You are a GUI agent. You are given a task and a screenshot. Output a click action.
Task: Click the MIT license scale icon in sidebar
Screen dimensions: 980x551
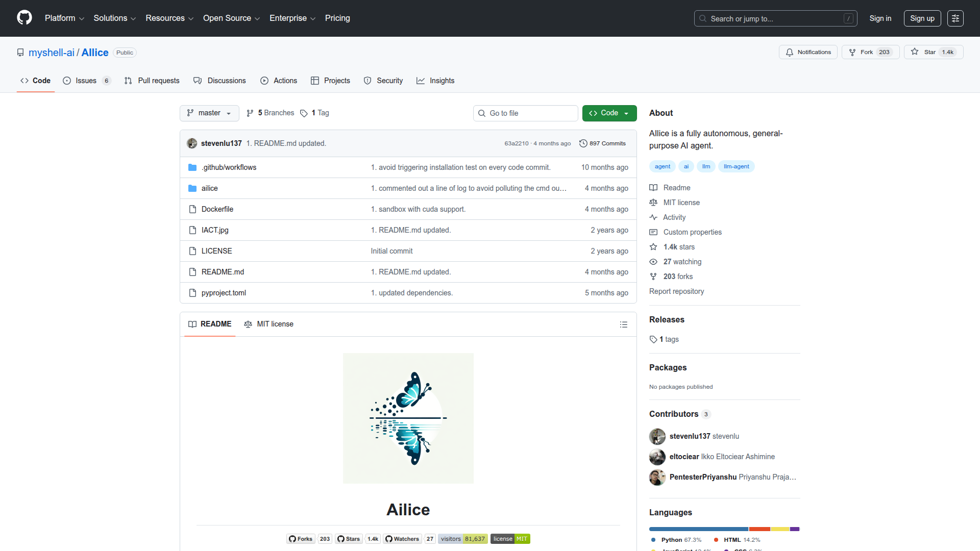pyautogui.click(x=653, y=203)
